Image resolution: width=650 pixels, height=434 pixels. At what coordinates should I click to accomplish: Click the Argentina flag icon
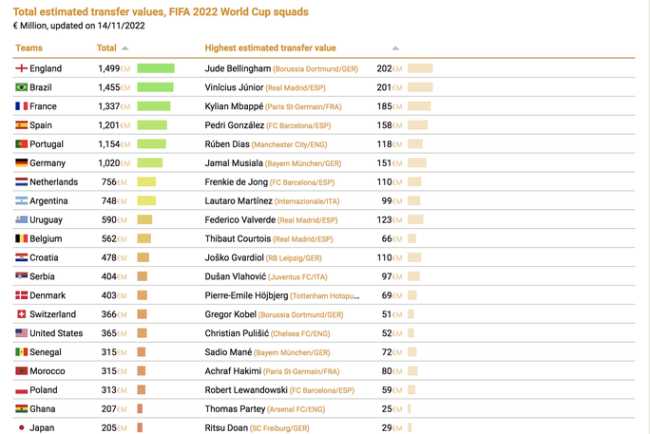tap(21, 201)
